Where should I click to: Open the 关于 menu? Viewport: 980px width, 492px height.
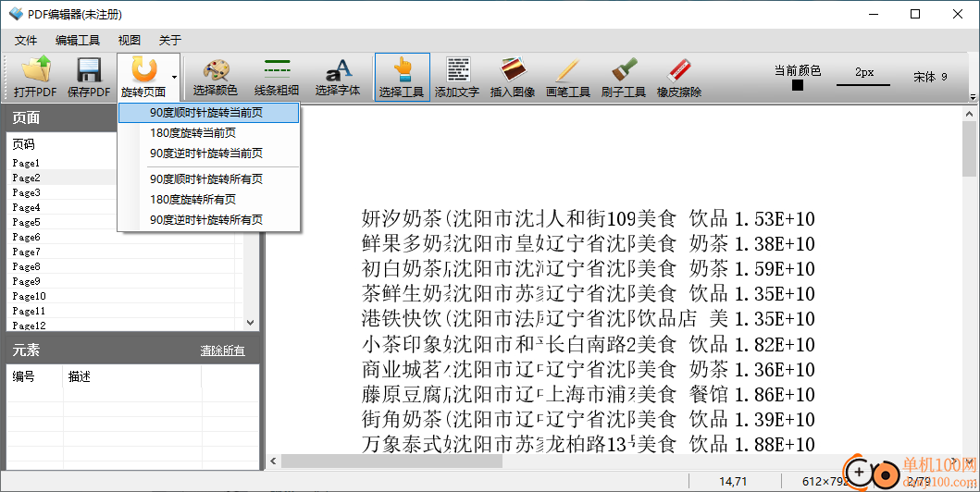coord(170,40)
